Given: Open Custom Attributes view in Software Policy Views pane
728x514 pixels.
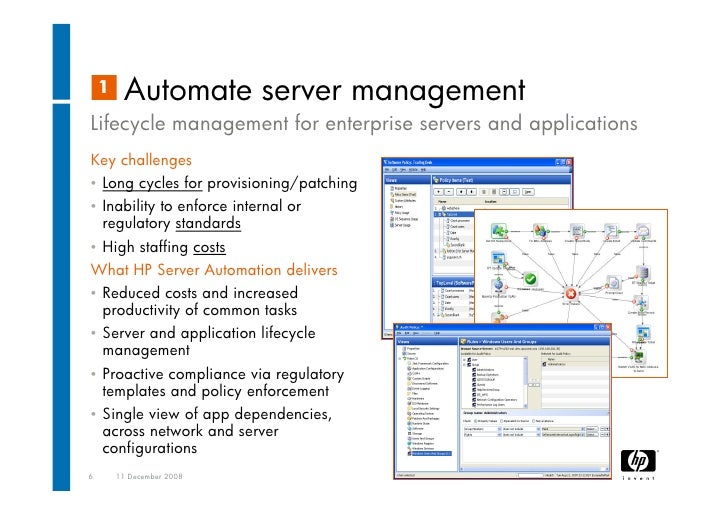Looking at the screenshot, I should pos(403,201).
